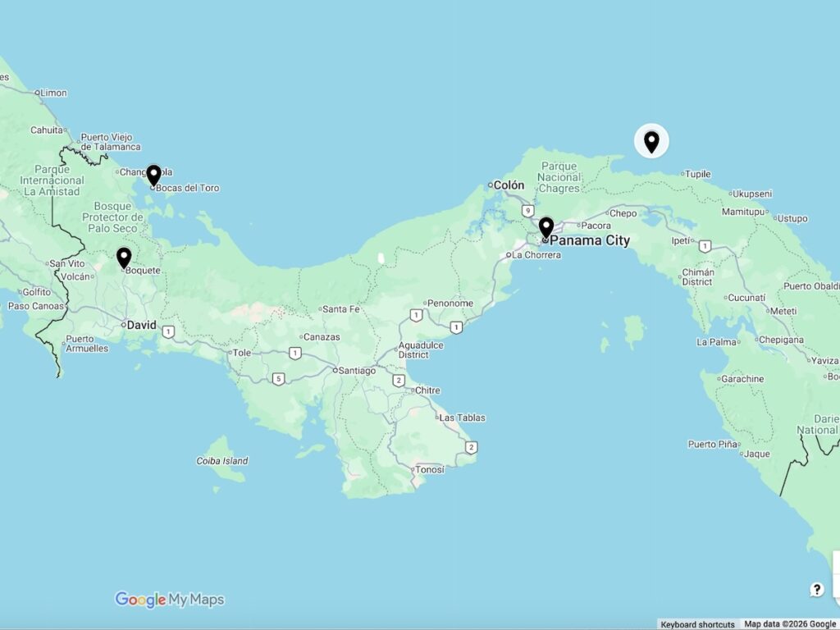Click the Parque Internacional La Amistad label
The height and width of the screenshot is (630, 840).
[52, 180]
